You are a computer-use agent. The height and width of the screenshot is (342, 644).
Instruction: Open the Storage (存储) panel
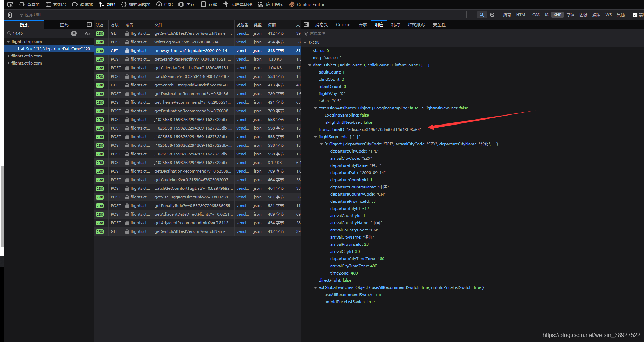[209, 4]
